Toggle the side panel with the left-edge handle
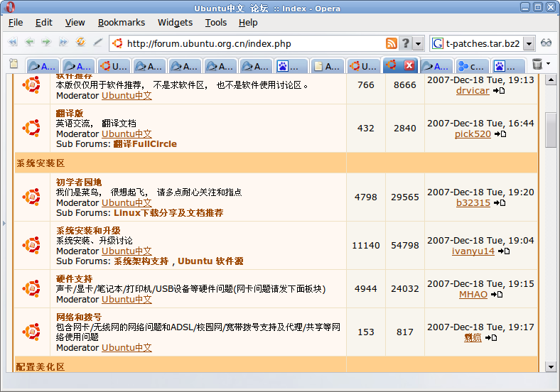The image size is (560, 392). (x=4, y=223)
